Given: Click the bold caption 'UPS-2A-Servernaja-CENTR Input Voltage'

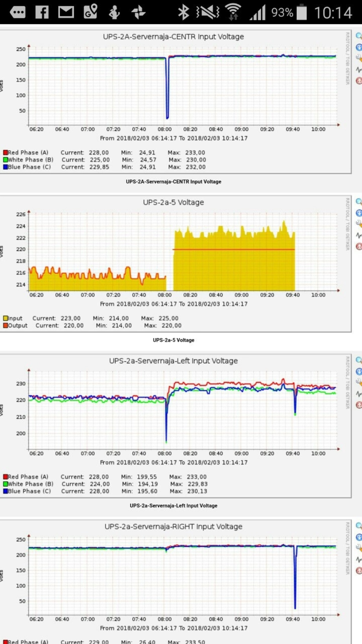Looking at the screenshot, I should [173, 181].
